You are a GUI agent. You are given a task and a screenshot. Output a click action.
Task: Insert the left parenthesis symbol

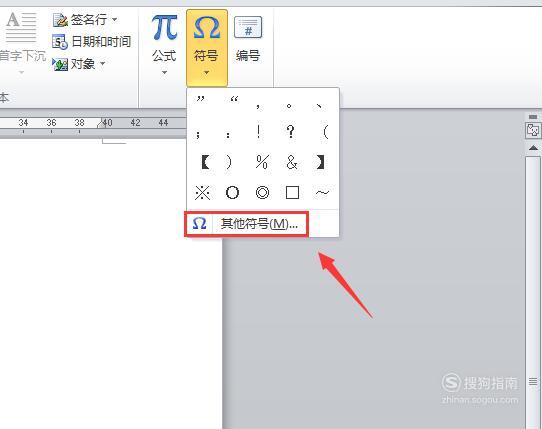(325, 132)
